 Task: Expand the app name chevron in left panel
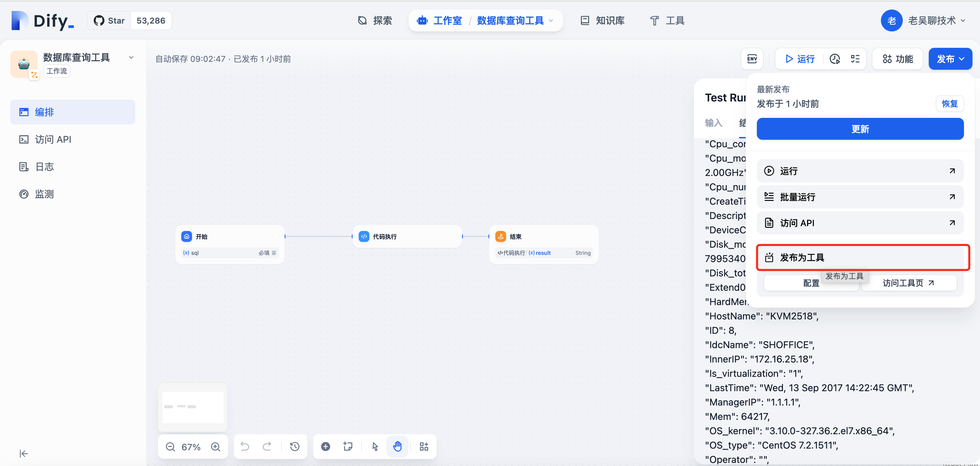[131, 57]
